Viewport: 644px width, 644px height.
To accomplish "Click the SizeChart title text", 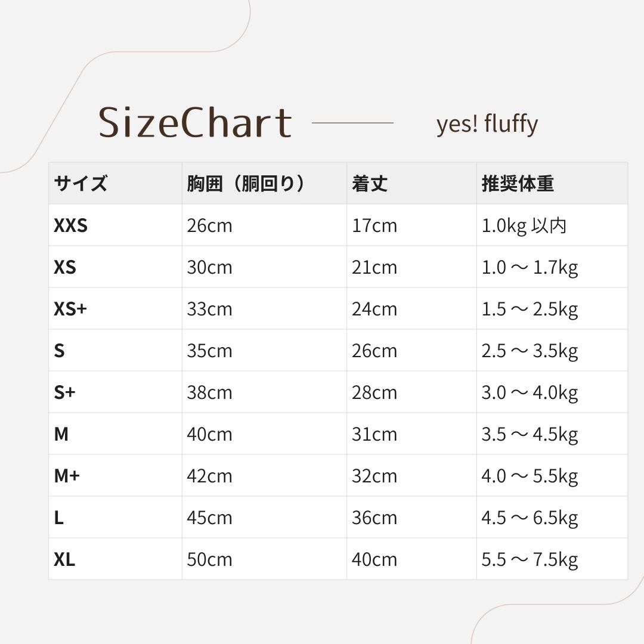I will (195, 123).
